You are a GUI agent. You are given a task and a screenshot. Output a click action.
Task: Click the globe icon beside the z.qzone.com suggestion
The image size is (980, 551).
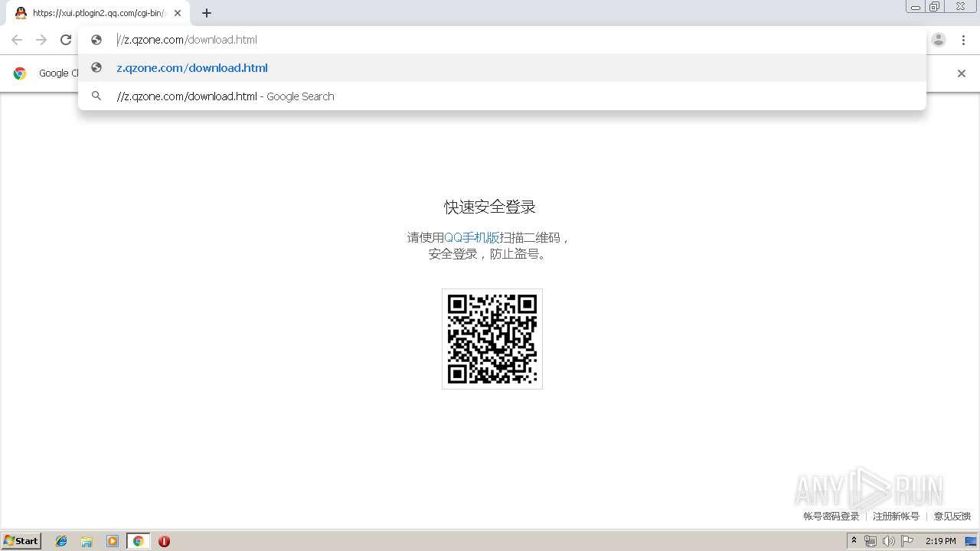(x=96, y=68)
